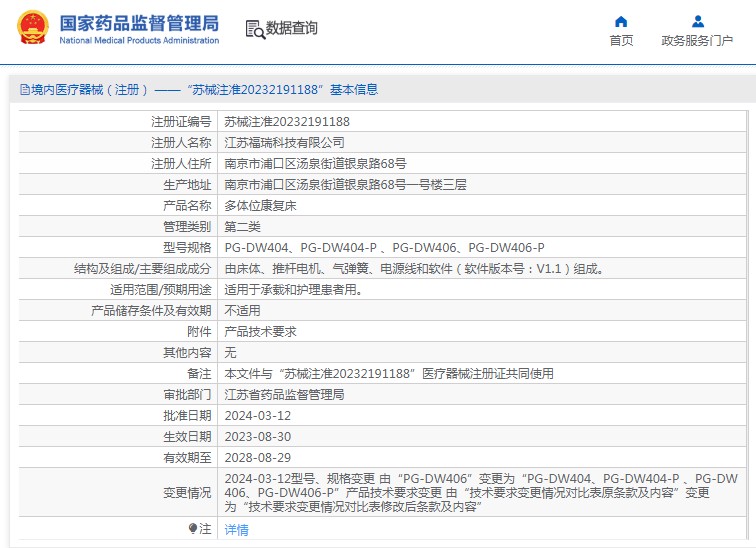Select remark 本文件与 医疗器械注册证共同使用
The width and height of the screenshot is (756, 548).
coord(389,374)
